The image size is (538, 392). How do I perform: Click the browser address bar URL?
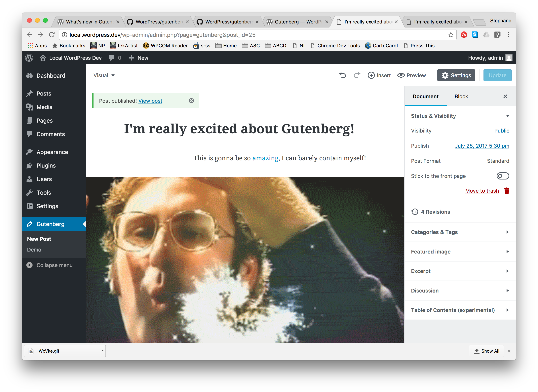(162, 35)
